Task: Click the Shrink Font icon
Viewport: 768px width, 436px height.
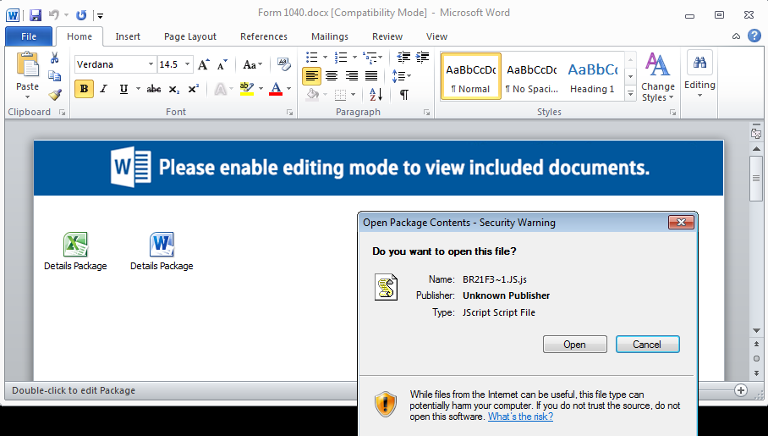Action: (222, 65)
